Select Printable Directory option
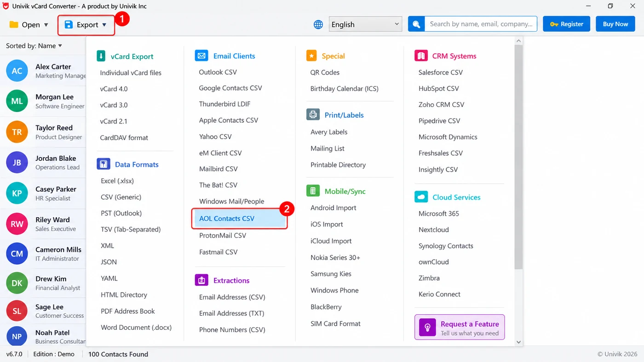 pyautogui.click(x=338, y=164)
